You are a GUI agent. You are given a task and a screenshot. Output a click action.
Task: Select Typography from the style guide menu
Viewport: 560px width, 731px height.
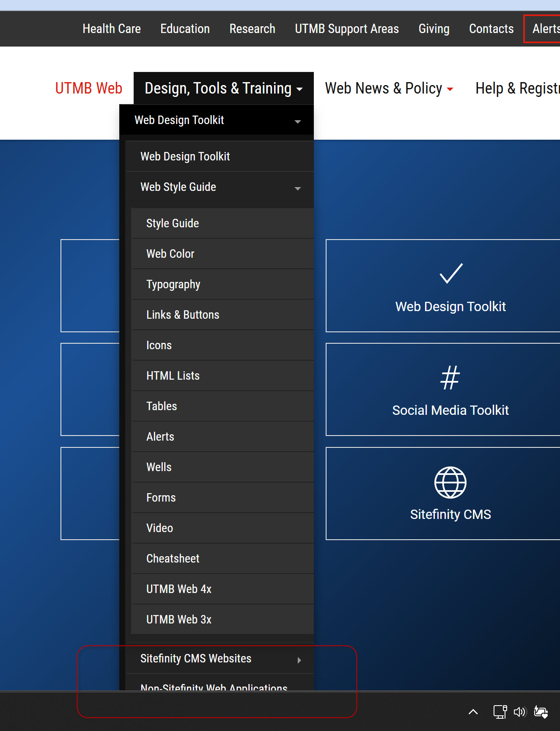click(173, 284)
